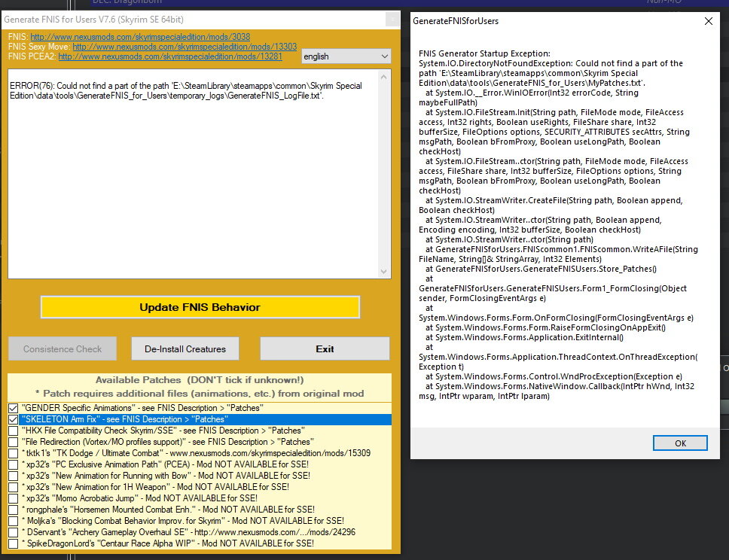Click the ERROR(76) message in the log box
729x560 pixels.
[185, 90]
